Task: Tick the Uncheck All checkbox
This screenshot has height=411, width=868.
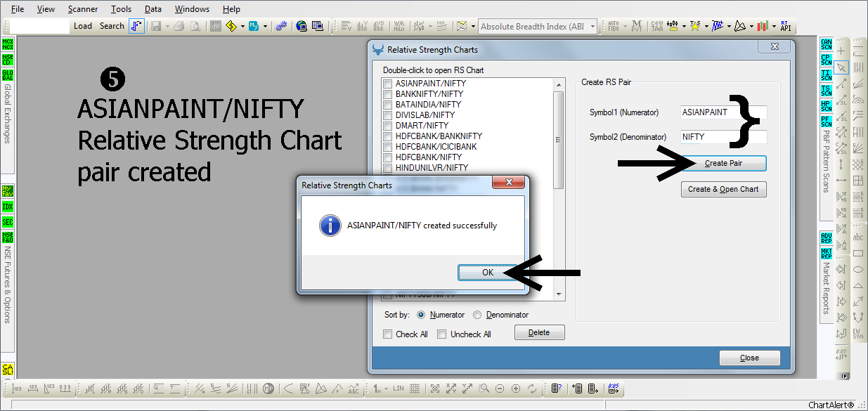Action: tap(442, 334)
